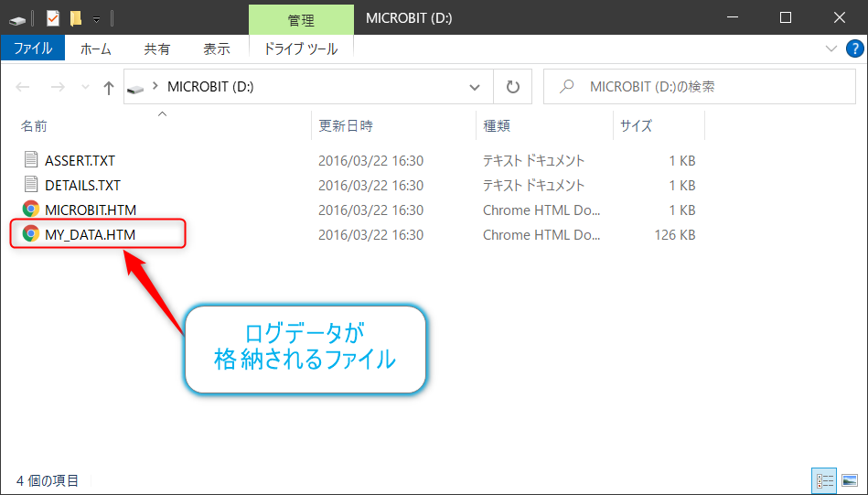Click the drive icon in address bar
Image resolution: width=868 pixels, height=495 pixels.
[135, 88]
